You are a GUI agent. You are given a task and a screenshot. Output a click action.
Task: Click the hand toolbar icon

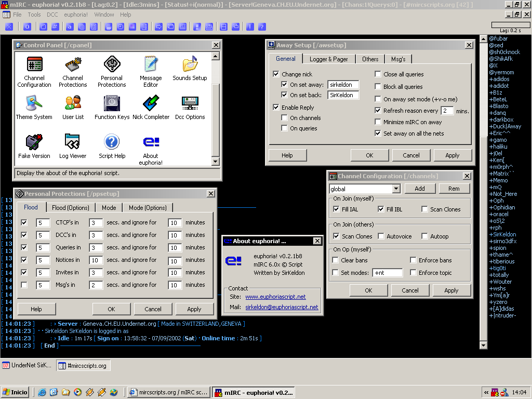pyautogui.click(x=109, y=27)
